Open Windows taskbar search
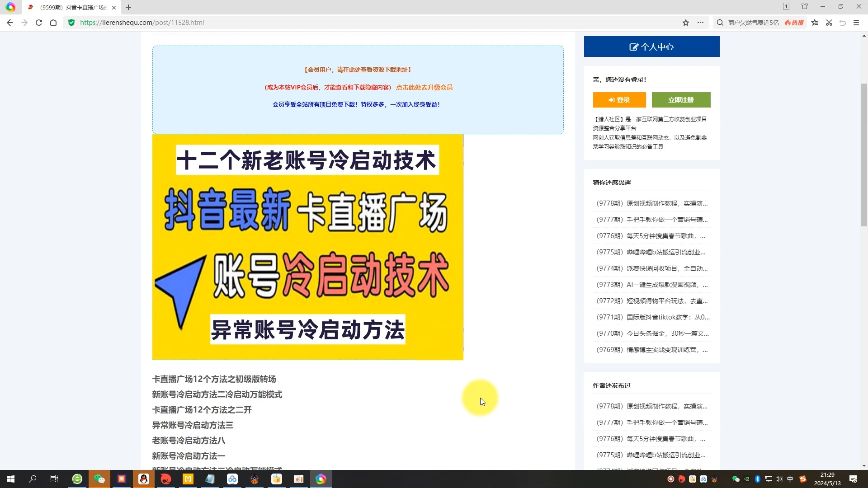The image size is (868, 488). point(33,479)
